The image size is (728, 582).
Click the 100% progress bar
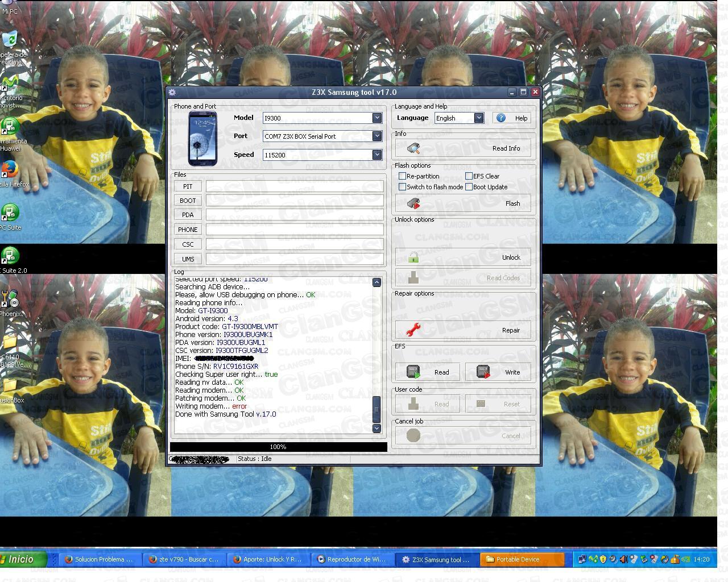coord(278,447)
